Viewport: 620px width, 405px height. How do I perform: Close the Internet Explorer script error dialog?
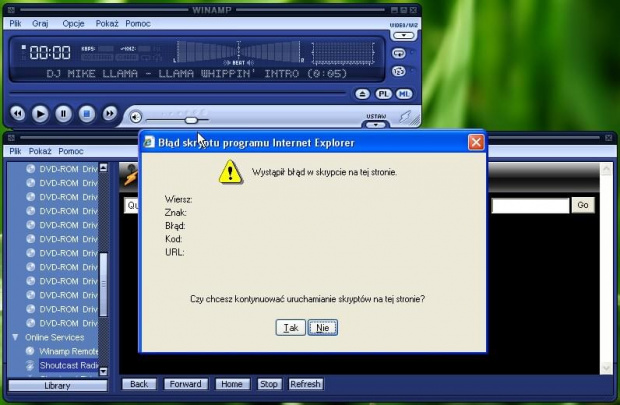click(476, 142)
